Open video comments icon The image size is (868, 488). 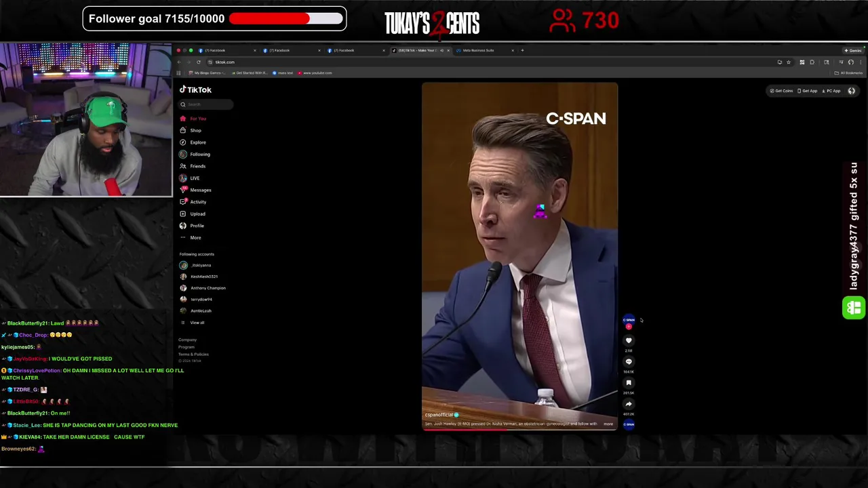(x=629, y=362)
